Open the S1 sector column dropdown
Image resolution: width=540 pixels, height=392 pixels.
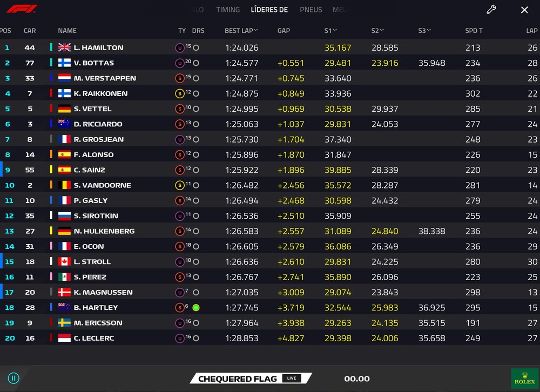[x=335, y=31]
